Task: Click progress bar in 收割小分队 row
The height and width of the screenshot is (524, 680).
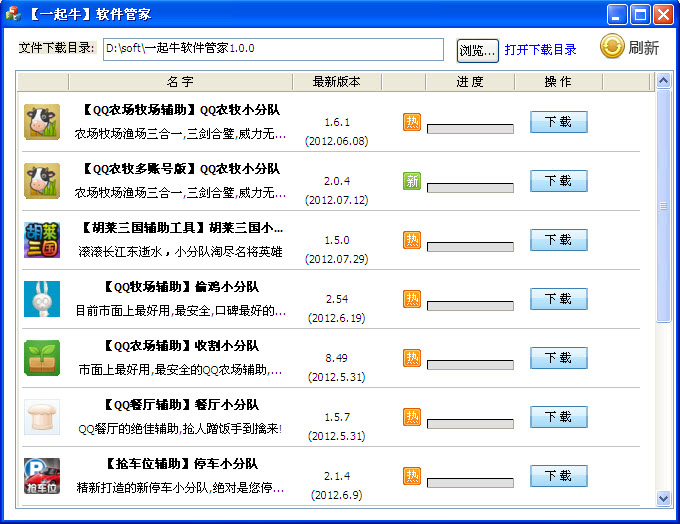Action: coord(470,365)
